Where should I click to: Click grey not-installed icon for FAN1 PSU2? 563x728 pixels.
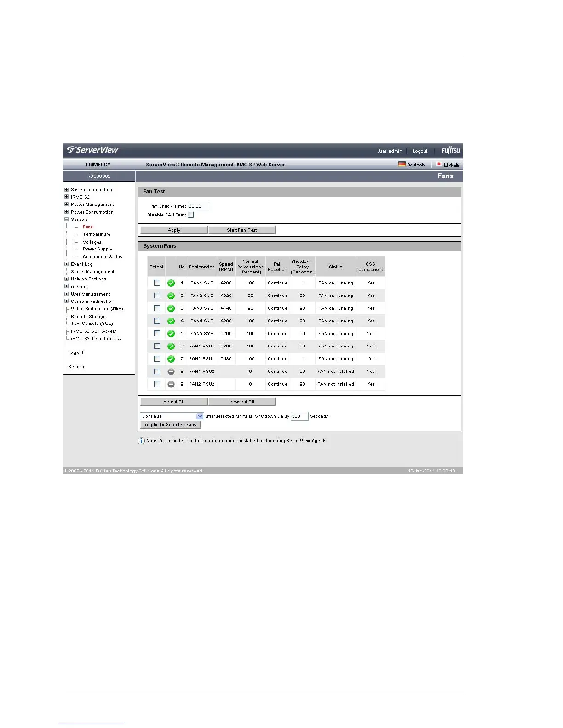(x=171, y=371)
